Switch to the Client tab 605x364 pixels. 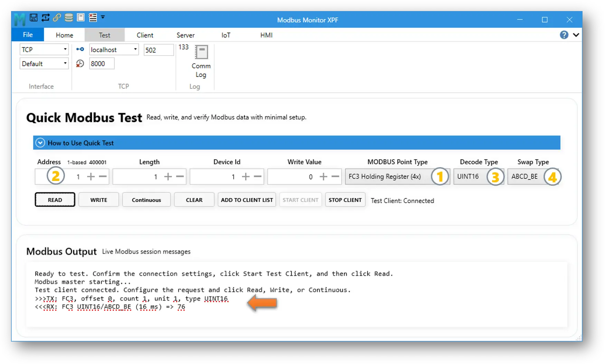[145, 35]
